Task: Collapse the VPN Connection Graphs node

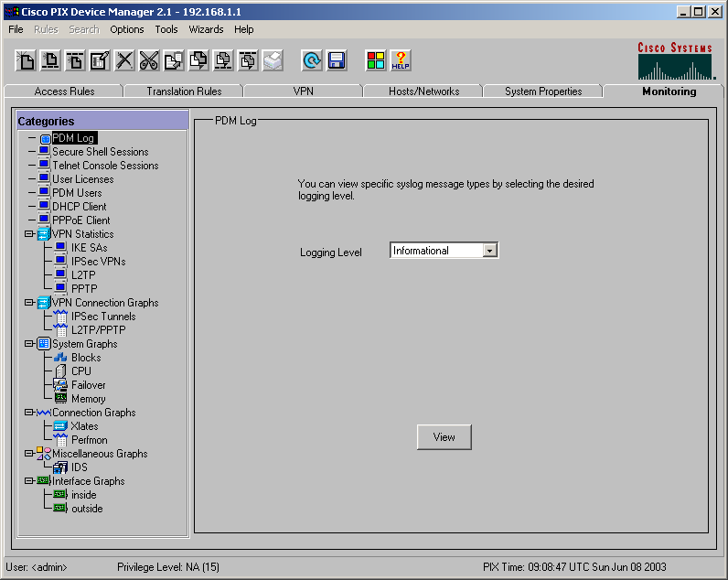Action: pyautogui.click(x=28, y=302)
